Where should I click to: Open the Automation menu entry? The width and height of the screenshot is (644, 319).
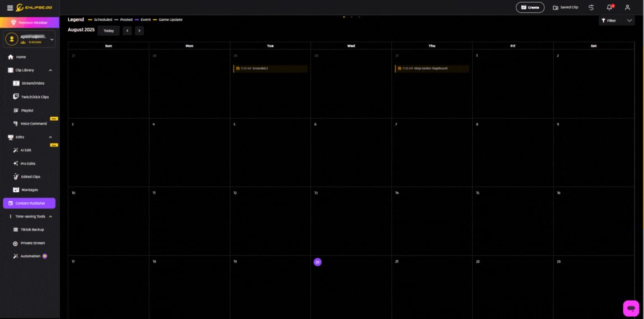[29, 256]
